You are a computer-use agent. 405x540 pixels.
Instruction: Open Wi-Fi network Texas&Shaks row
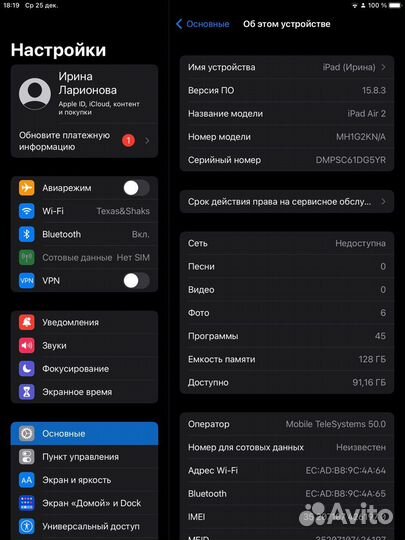[x=84, y=211]
